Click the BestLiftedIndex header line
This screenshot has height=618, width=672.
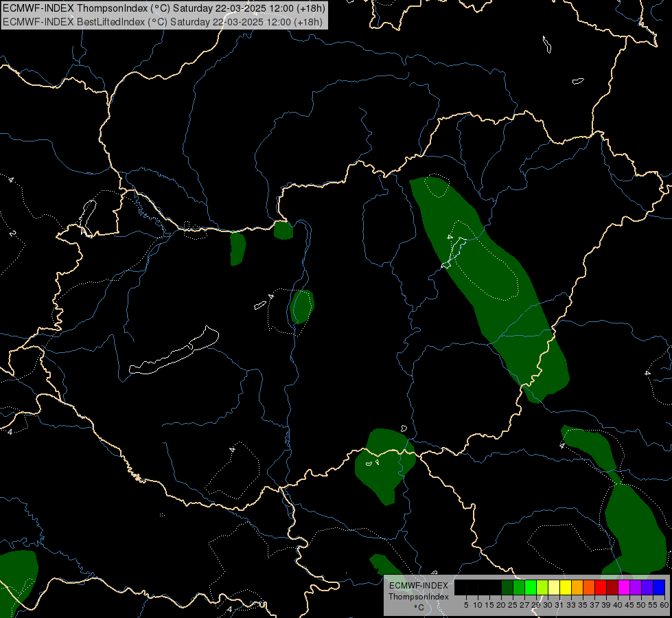click(163, 22)
